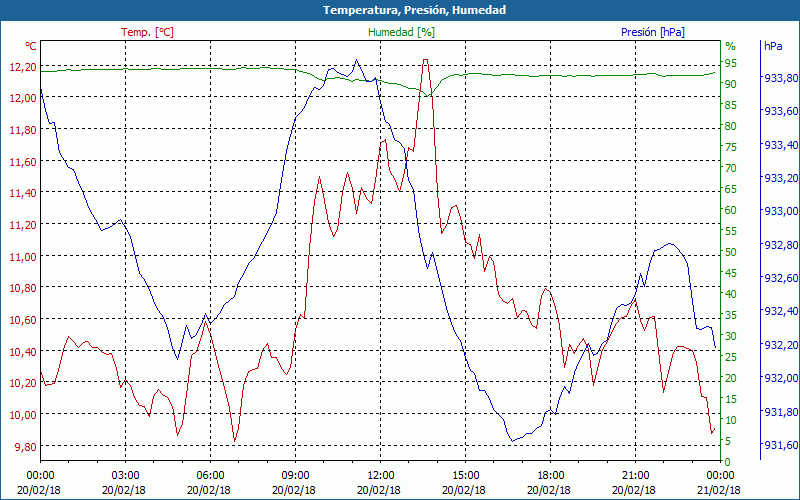Screen dimensions: 800x500
Task: Click the '09:00' time axis label
Action: 295,476
